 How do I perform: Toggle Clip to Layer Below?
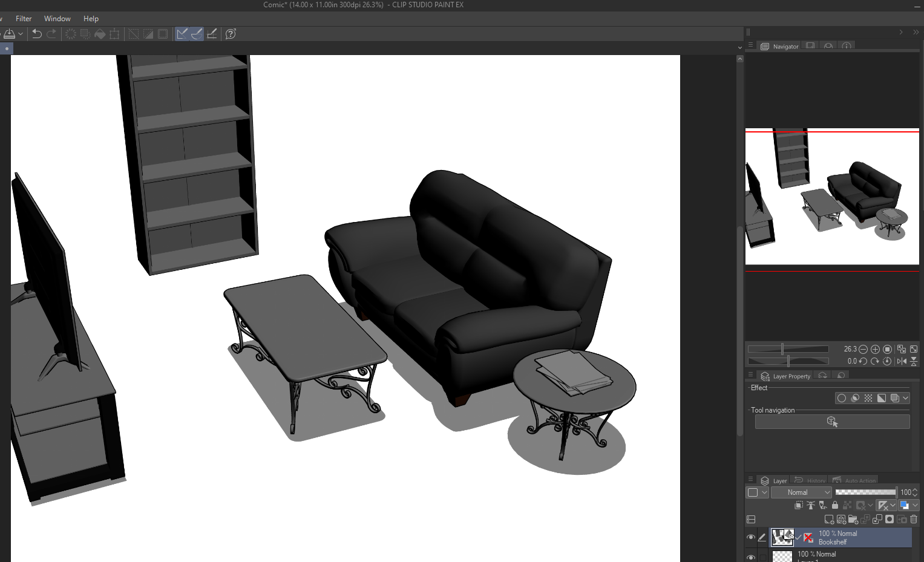coord(799,505)
